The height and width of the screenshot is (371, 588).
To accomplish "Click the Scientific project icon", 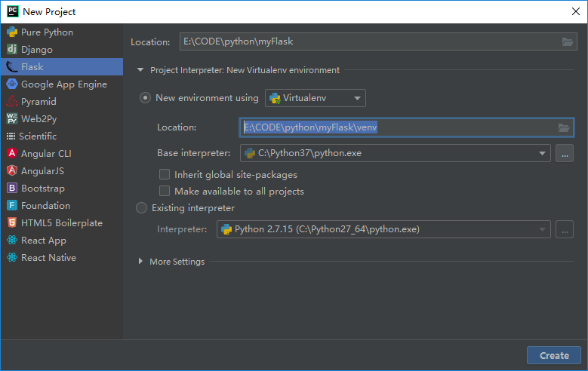I will [x=11, y=136].
